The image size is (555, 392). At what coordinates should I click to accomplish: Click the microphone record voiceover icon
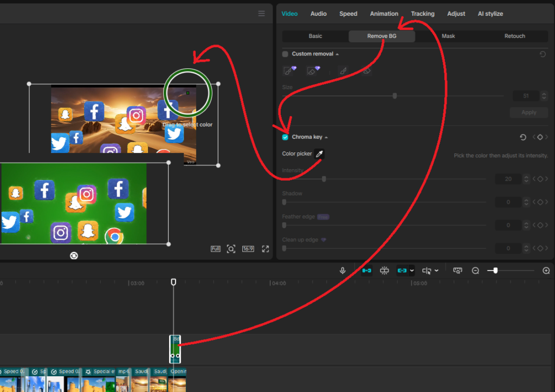343,271
